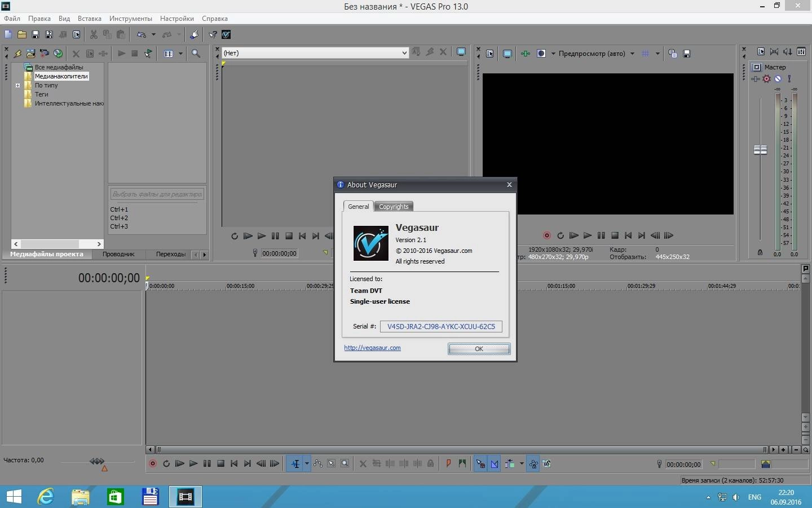Click the Undo arrow icon
The image size is (812, 508).
142,34
